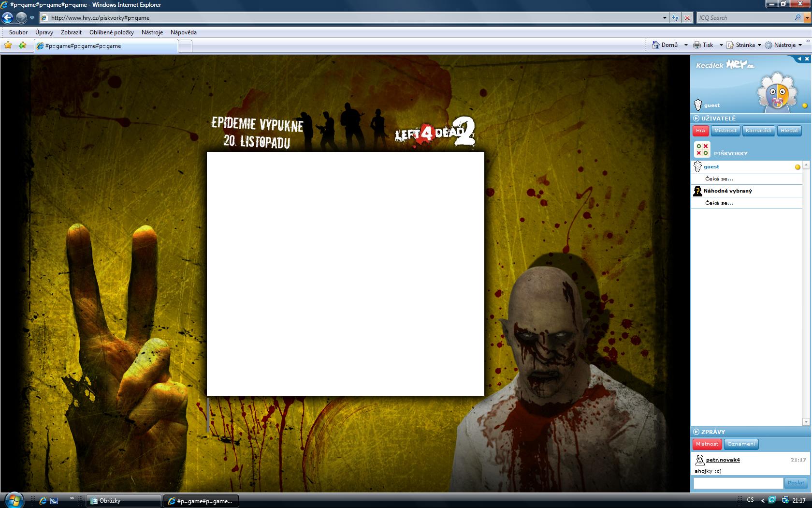Open the Oblíbené položky menu
Viewport: 812px width, 508px height.
pos(112,32)
